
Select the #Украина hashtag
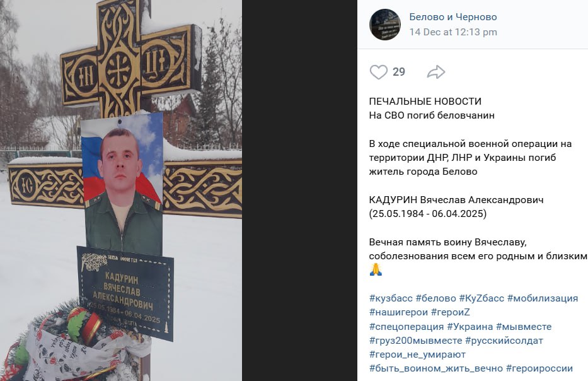(470, 327)
